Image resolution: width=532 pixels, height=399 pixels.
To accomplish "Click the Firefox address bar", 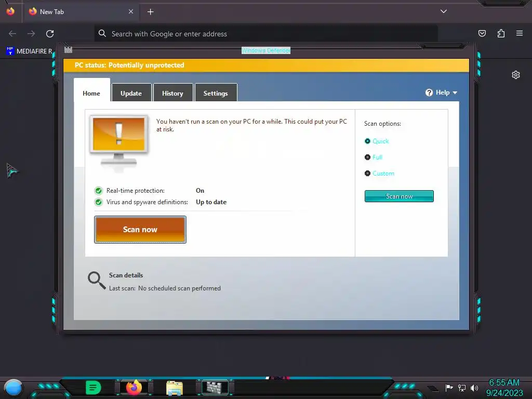I will pos(266,34).
